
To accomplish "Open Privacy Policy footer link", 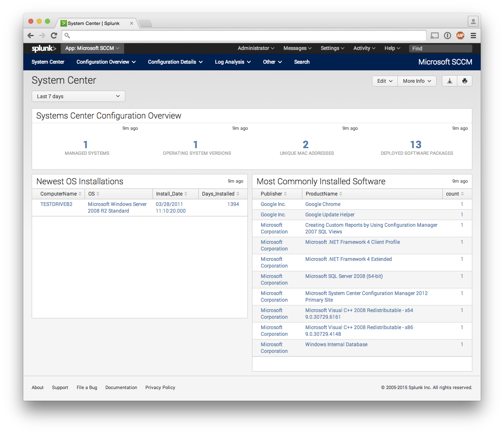I will [x=160, y=387].
